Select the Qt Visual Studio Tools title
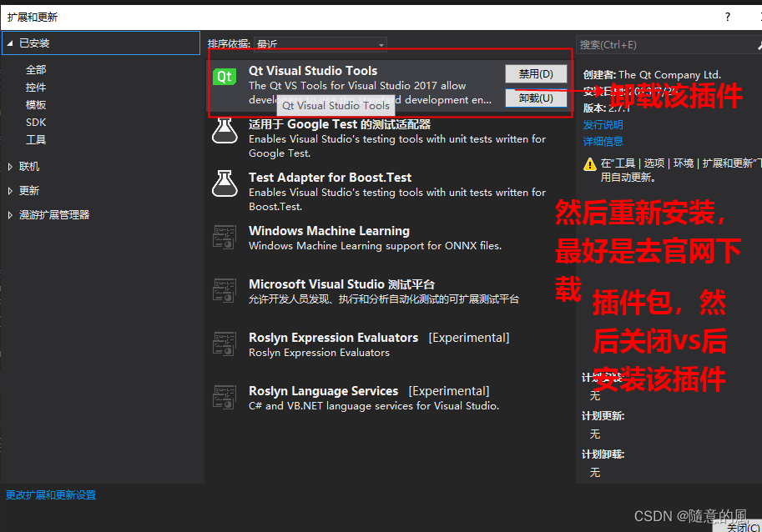Viewport: 762px width, 532px height. coord(313,71)
